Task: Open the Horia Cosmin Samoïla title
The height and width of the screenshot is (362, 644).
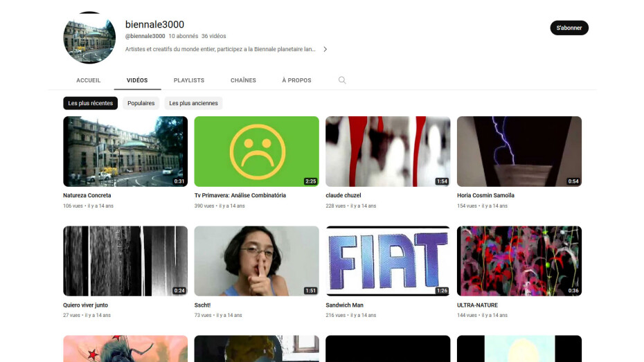Action: coord(485,195)
